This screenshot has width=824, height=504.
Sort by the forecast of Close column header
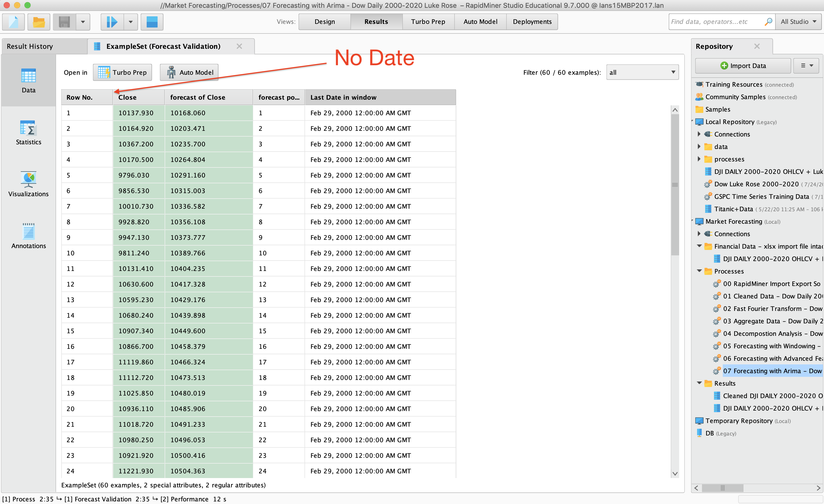[208, 97]
